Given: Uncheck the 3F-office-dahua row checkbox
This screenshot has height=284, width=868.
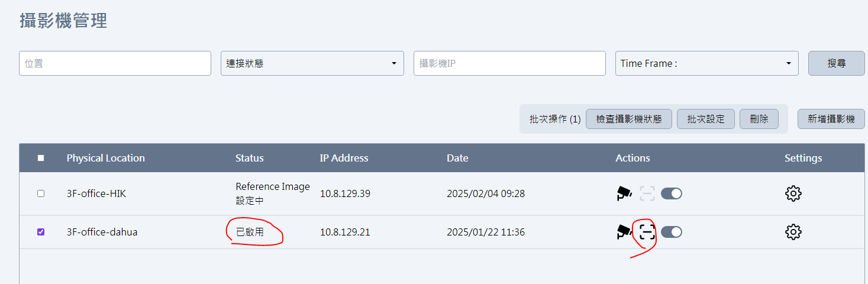Looking at the screenshot, I should click(41, 232).
